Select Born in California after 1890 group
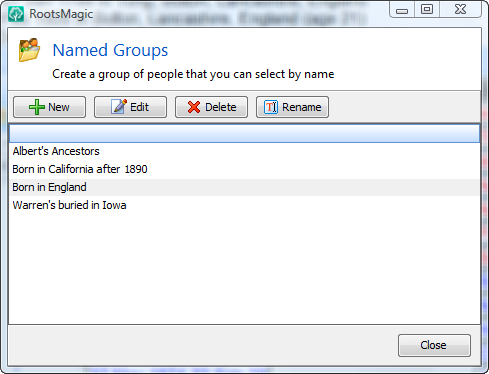 coord(244,169)
